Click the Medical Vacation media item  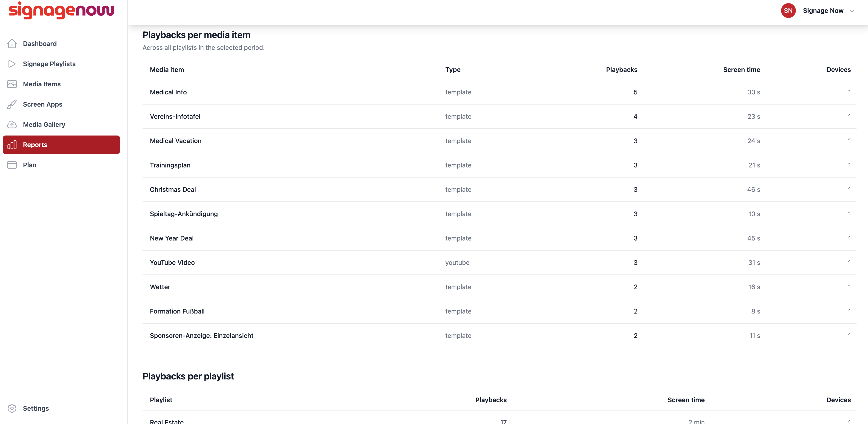point(176,141)
